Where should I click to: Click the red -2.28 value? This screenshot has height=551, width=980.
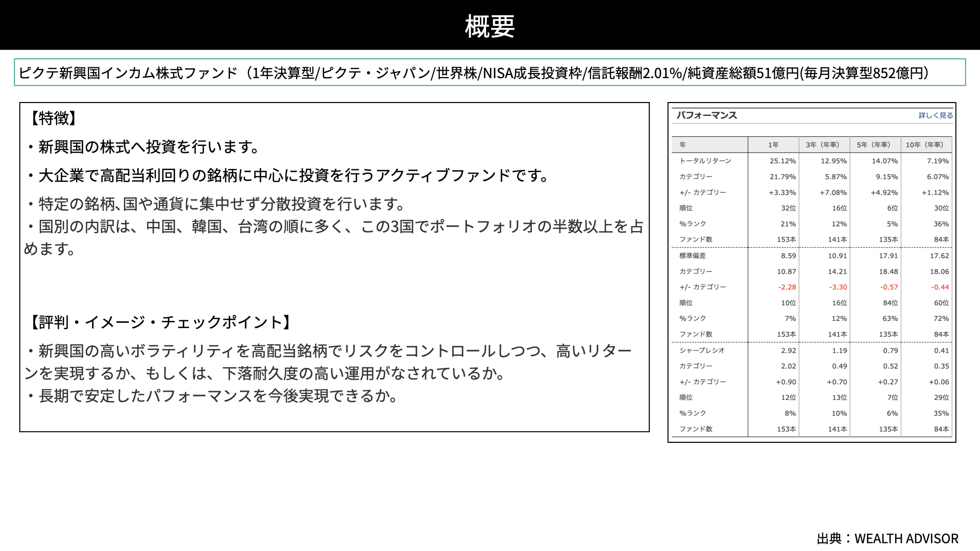[787, 287]
